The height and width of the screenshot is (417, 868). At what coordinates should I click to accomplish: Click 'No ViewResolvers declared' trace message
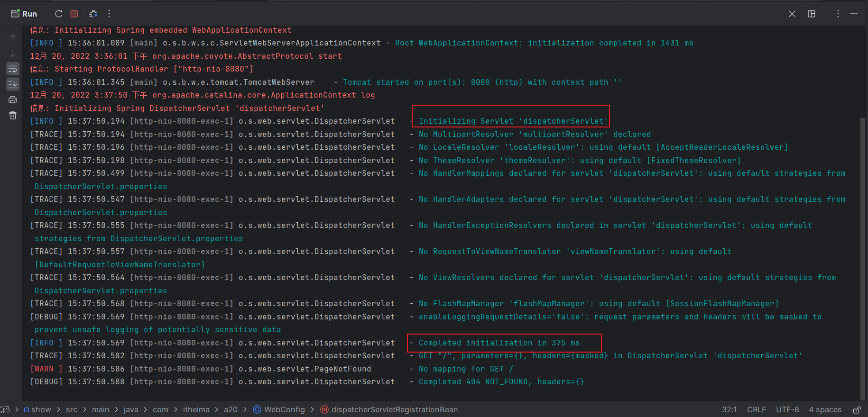[627, 277]
